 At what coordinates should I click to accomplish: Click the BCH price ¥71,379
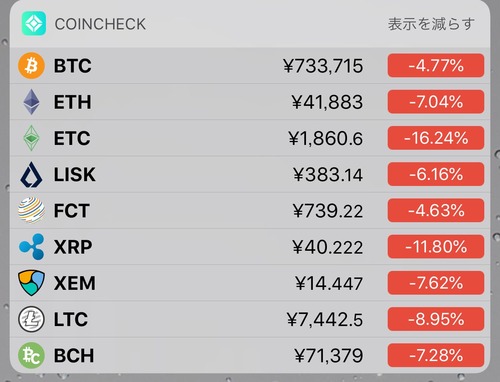(329, 356)
